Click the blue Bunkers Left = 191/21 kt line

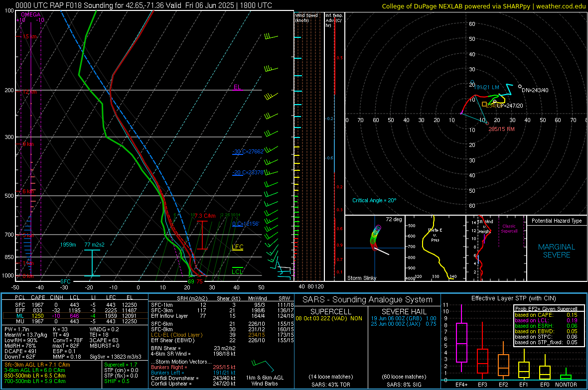tap(193, 373)
